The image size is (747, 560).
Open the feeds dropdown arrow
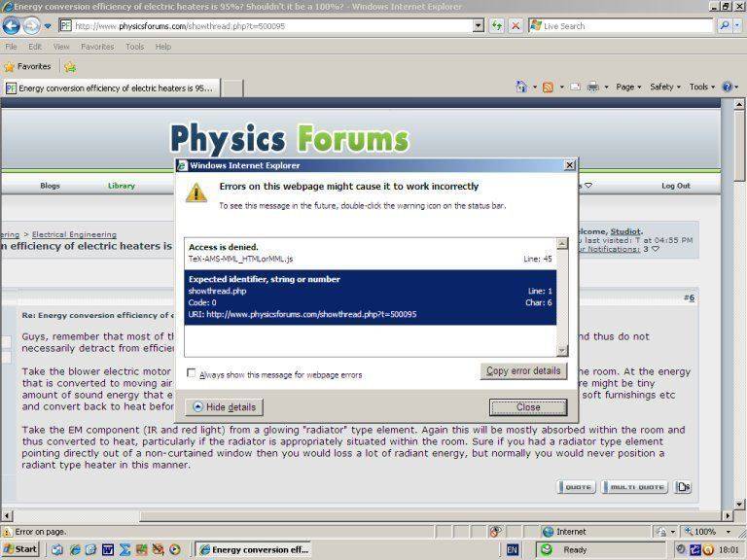[561, 87]
